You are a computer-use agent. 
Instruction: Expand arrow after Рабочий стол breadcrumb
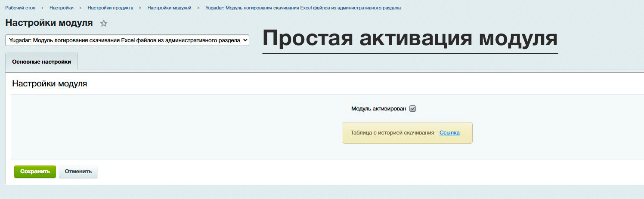click(x=43, y=8)
